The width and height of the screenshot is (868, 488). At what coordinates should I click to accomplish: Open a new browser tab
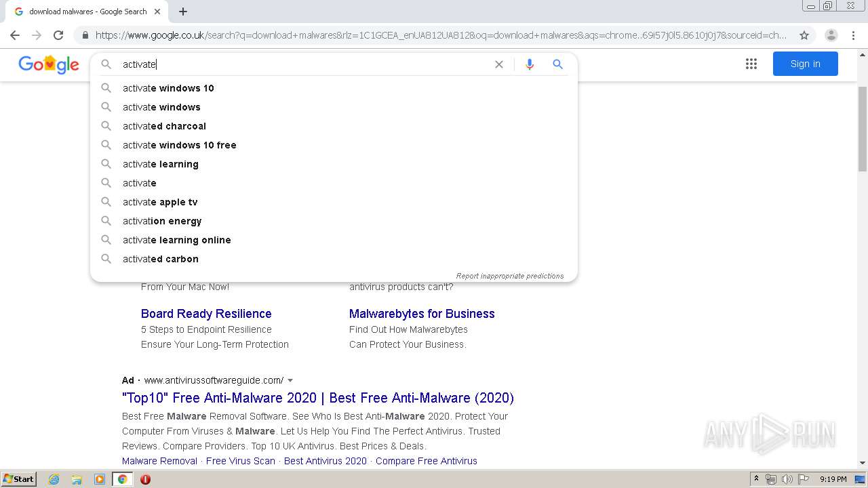point(183,12)
